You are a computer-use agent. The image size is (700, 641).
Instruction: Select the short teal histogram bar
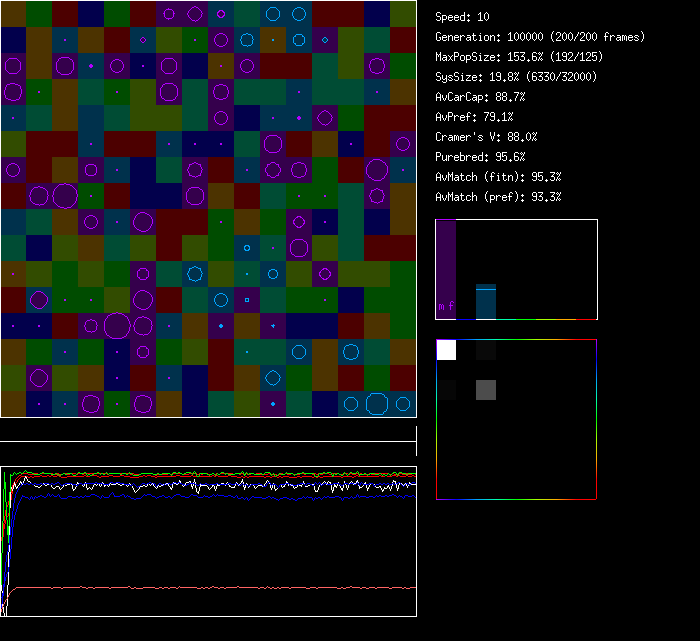486,301
